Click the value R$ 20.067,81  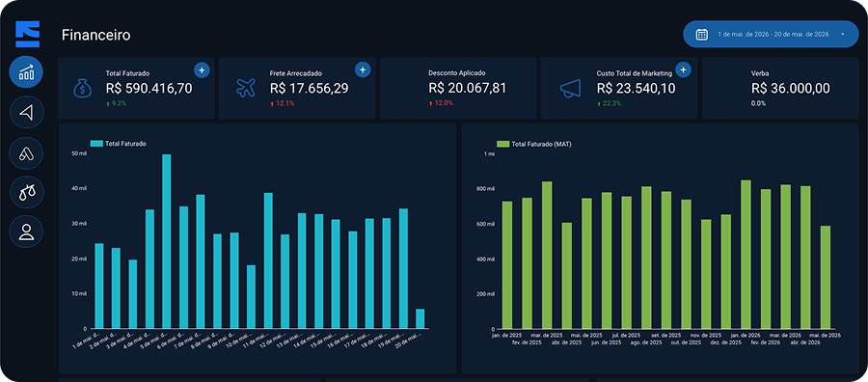pos(467,88)
